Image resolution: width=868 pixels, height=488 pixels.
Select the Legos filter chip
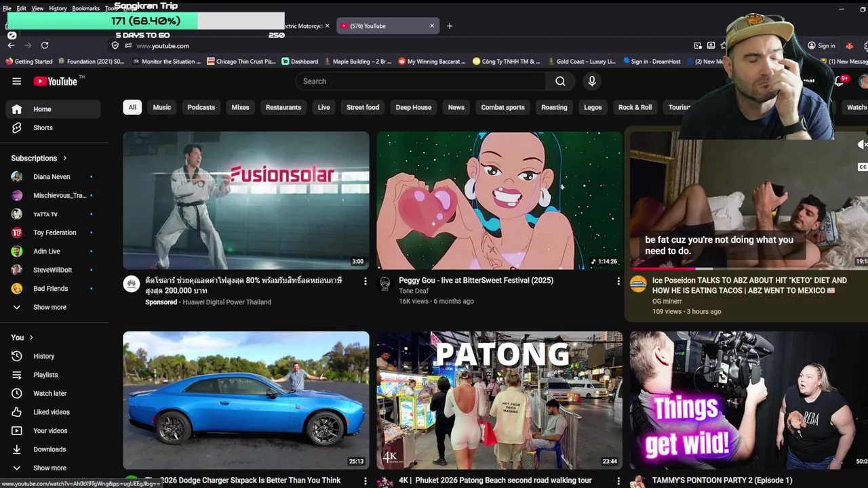[593, 107]
